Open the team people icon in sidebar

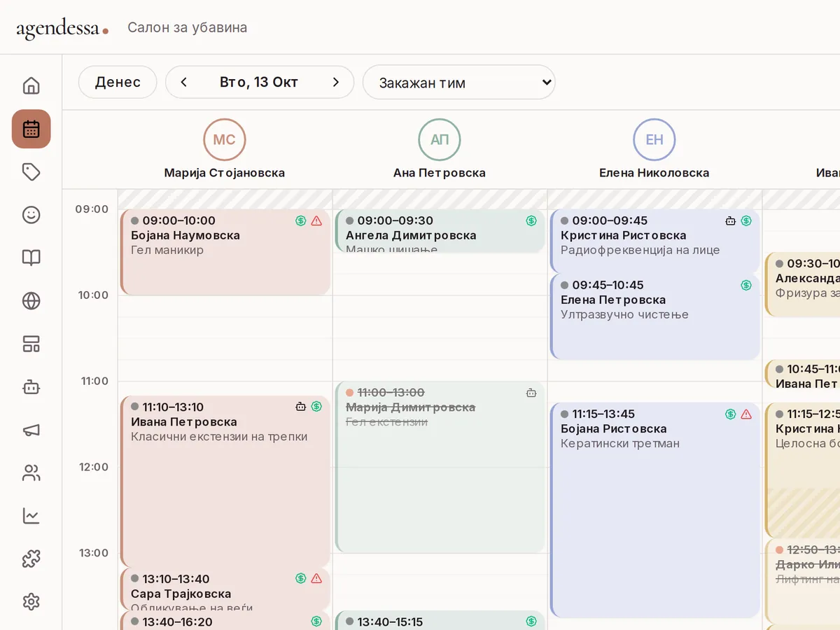coord(31,473)
